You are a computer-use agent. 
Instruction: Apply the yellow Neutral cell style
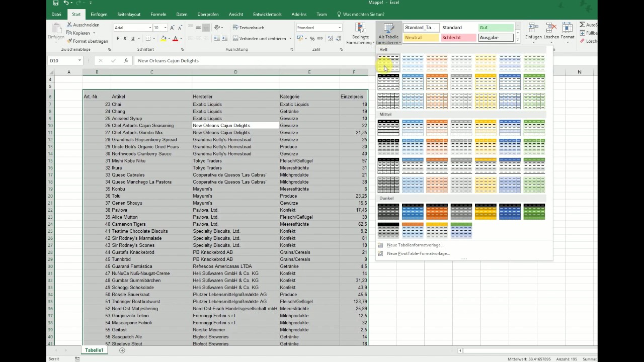[x=421, y=38]
